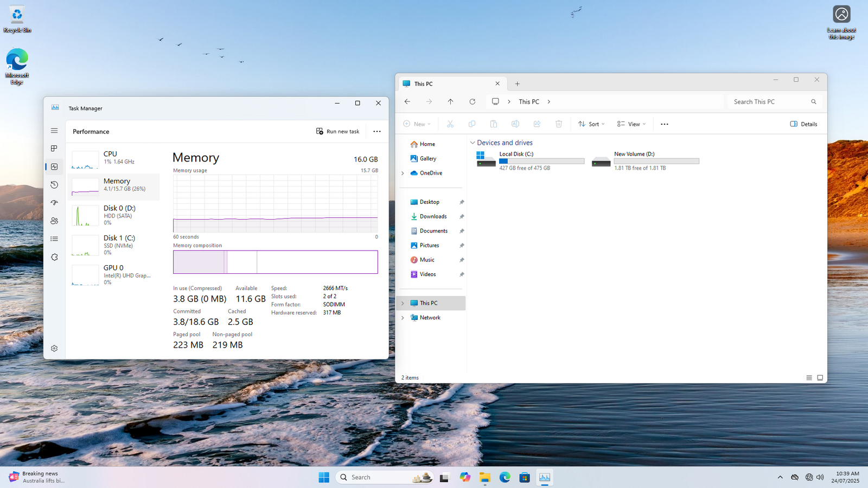The height and width of the screenshot is (488, 868).
Task: Click the Memory composition bar
Action: 276,262
